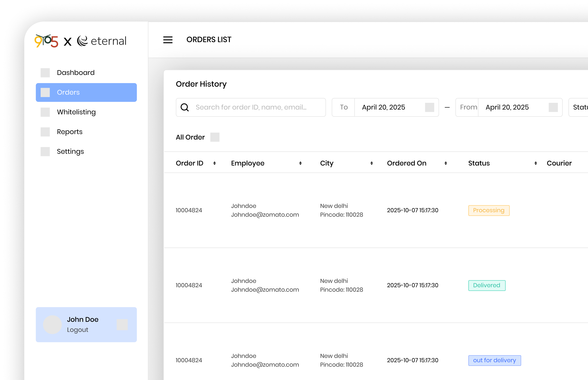The width and height of the screenshot is (588, 380).
Task: Click the search magnifier icon
Action: 185,107
